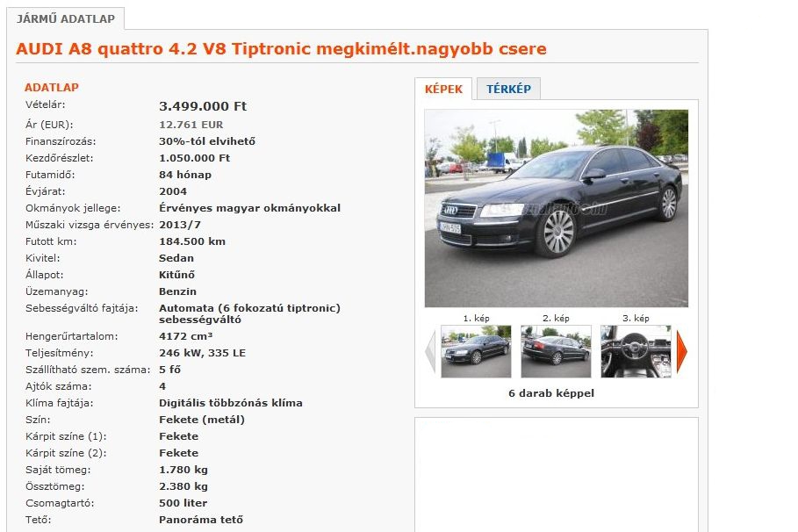Click the 12.761 EUR price value
This screenshot has width=798, height=532.
[191, 125]
